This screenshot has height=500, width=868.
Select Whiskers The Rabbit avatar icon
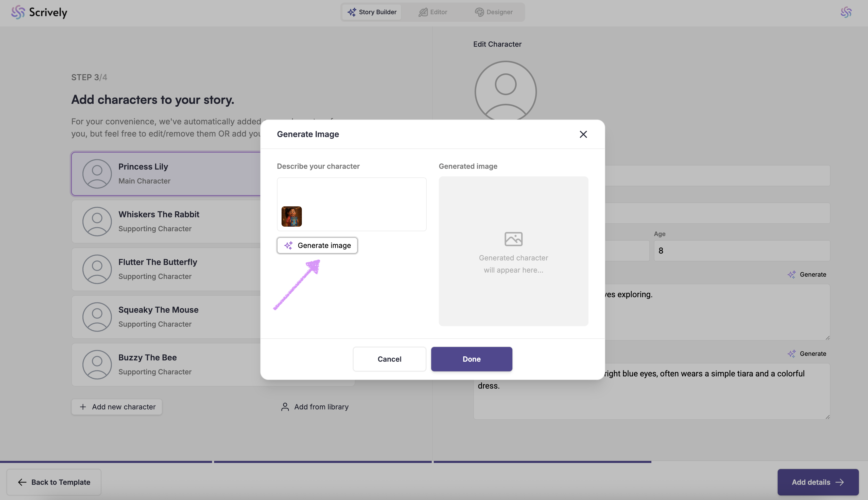(97, 222)
